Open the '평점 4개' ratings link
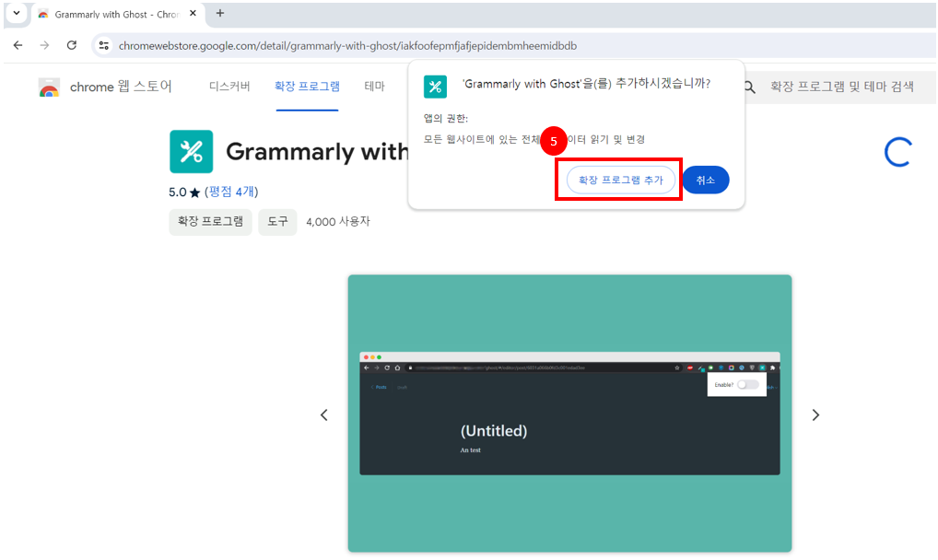Viewport: 938px width, 560px height. click(x=231, y=192)
